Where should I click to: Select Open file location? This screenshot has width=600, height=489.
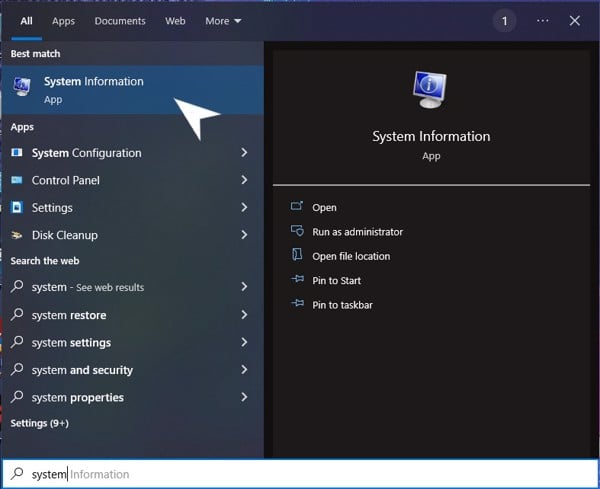click(351, 256)
